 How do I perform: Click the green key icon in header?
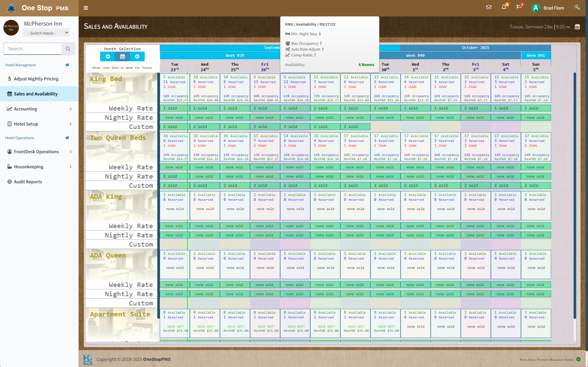tap(577, 8)
